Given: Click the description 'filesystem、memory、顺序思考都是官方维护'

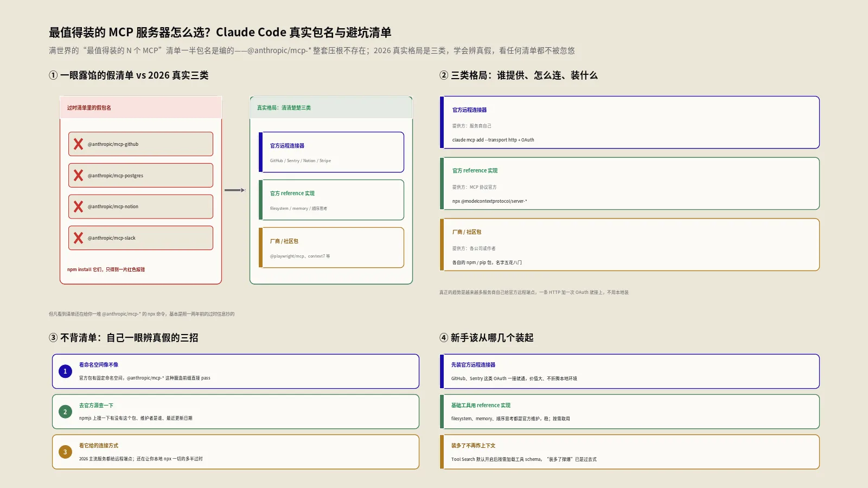Looking at the screenshot, I should tap(510, 419).
